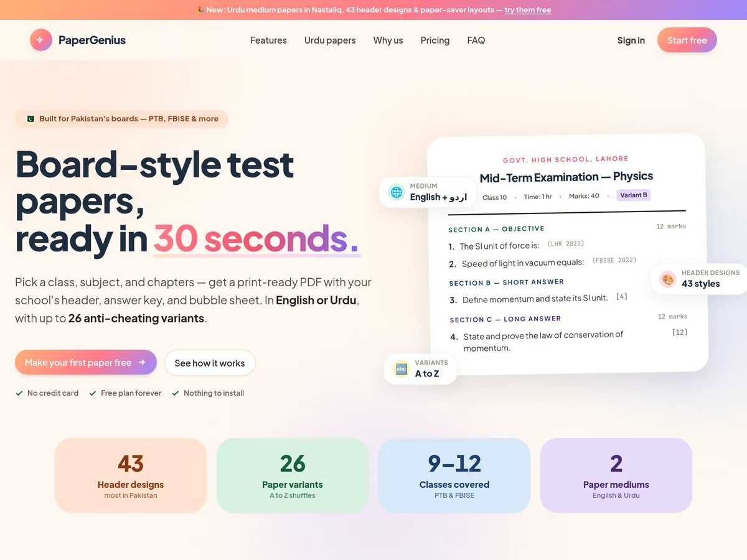Click the A to Z variants label
747x560 pixels.
tap(427, 374)
